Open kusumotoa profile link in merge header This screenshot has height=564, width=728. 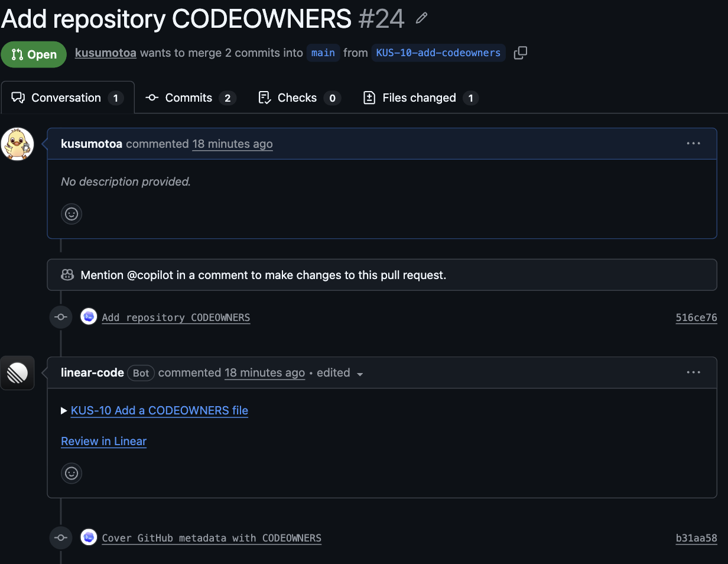click(106, 53)
